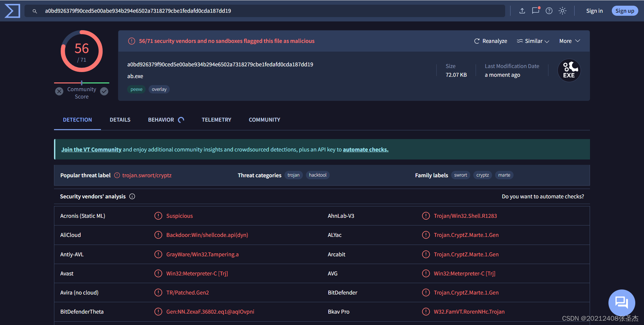
Task: Click the hash search input field
Action: pyautogui.click(x=265, y=11)
